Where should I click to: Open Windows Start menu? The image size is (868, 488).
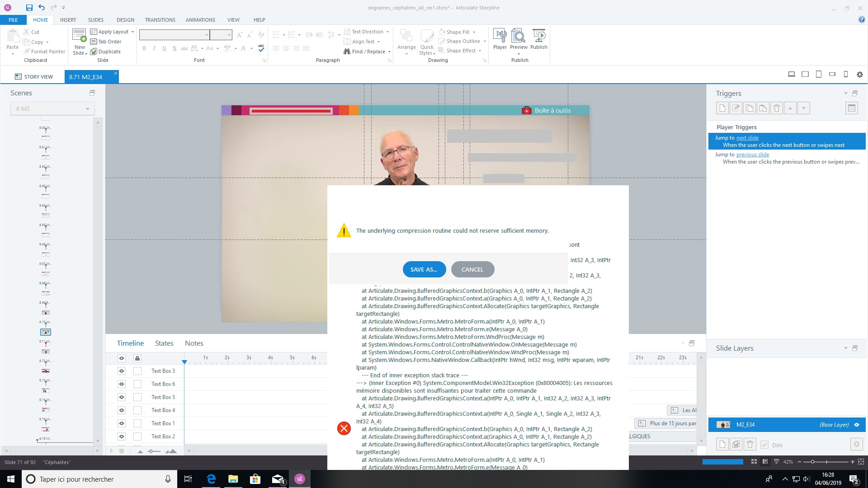[x=11, y=479]
